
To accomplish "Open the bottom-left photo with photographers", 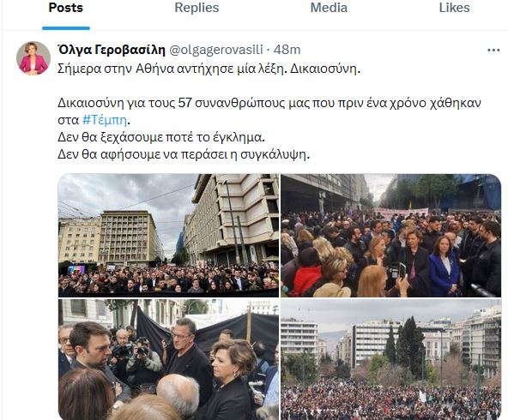I will tap(168, 359).
